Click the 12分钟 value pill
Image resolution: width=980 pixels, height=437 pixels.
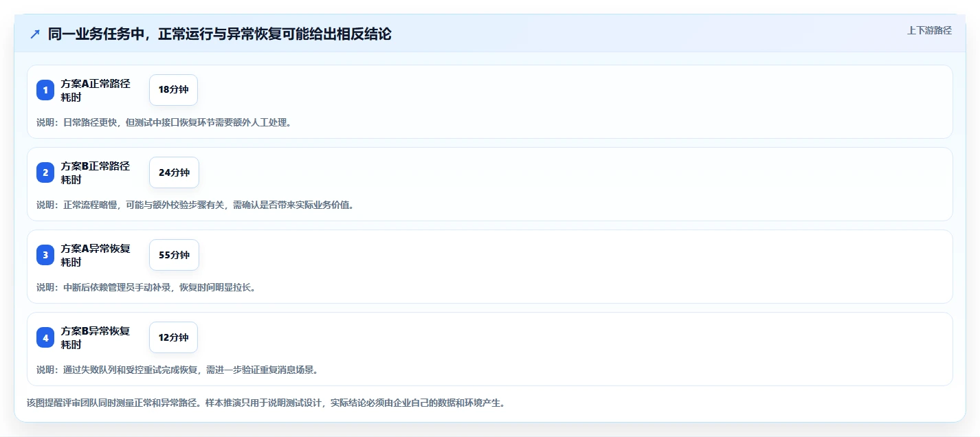coord(173,337)
